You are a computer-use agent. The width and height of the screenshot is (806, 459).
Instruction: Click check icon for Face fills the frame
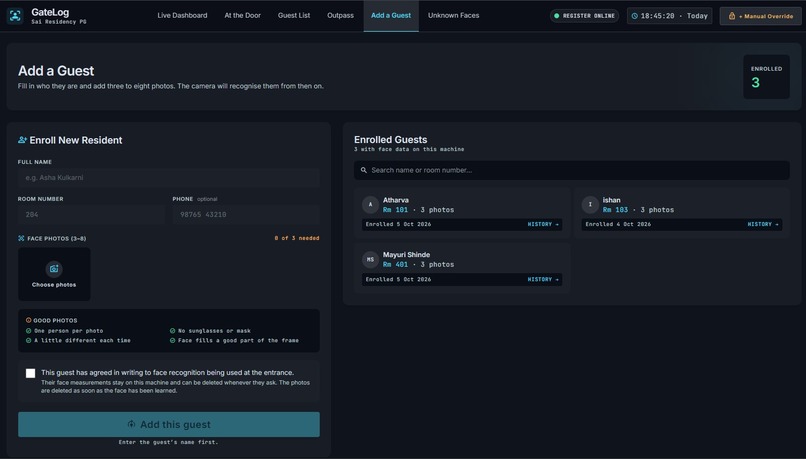click(x=172, y=340)
